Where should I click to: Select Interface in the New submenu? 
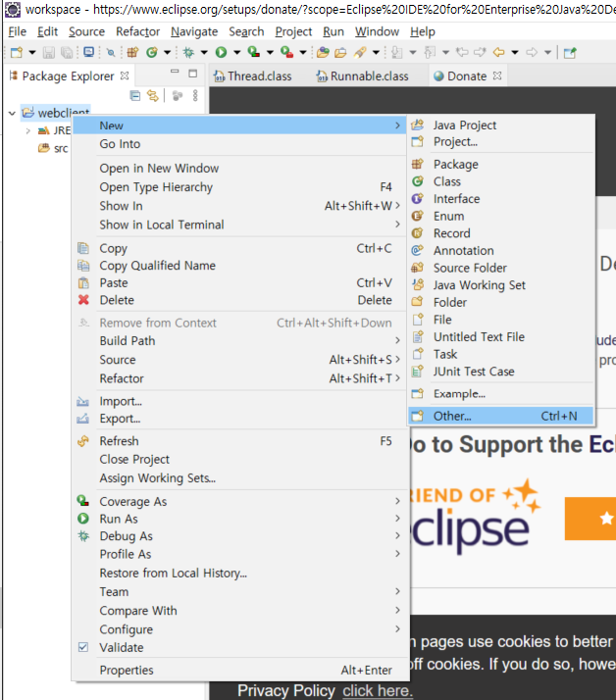[x=501, y=199]
